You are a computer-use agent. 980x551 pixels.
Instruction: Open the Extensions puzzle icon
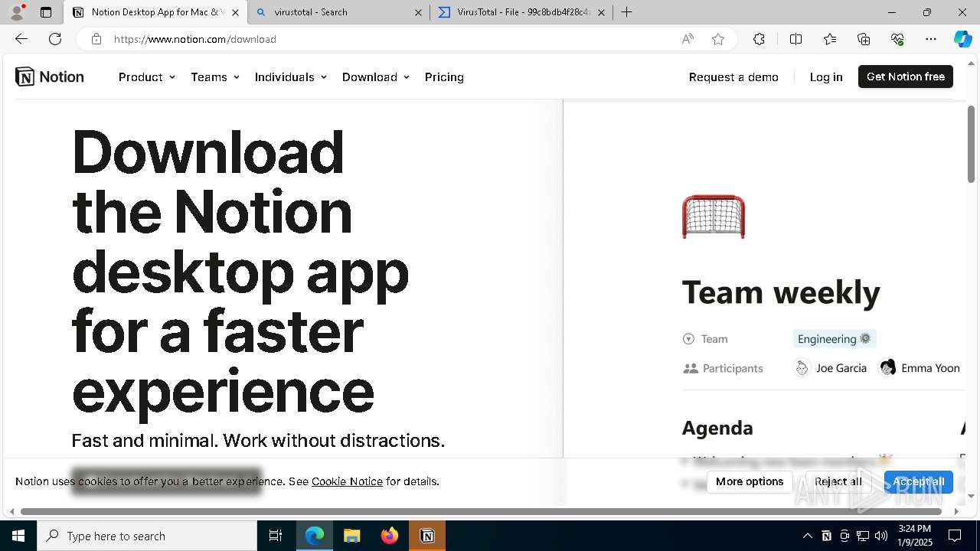[759, 39]
